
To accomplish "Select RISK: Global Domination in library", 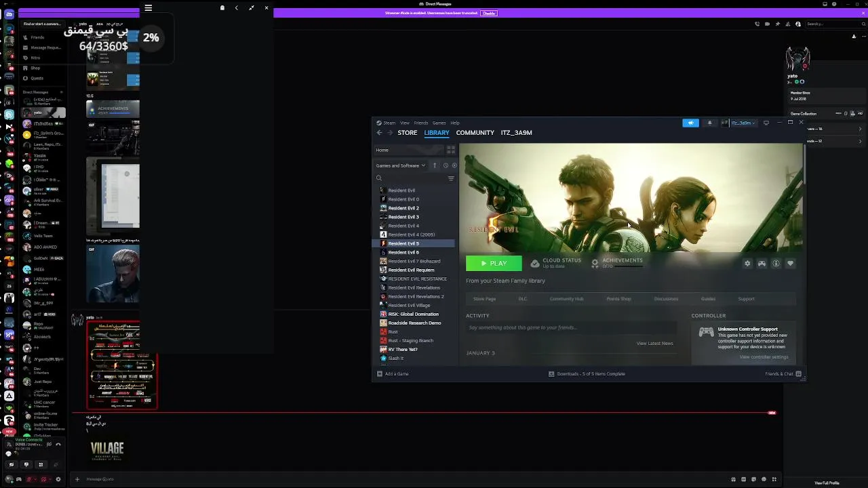I will (x=413, y=314).
